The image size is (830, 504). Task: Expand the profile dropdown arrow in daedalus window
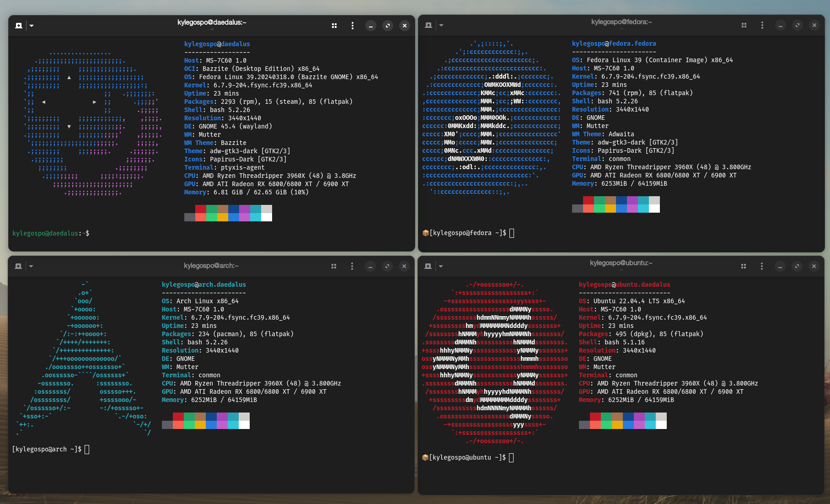[32, 26]
